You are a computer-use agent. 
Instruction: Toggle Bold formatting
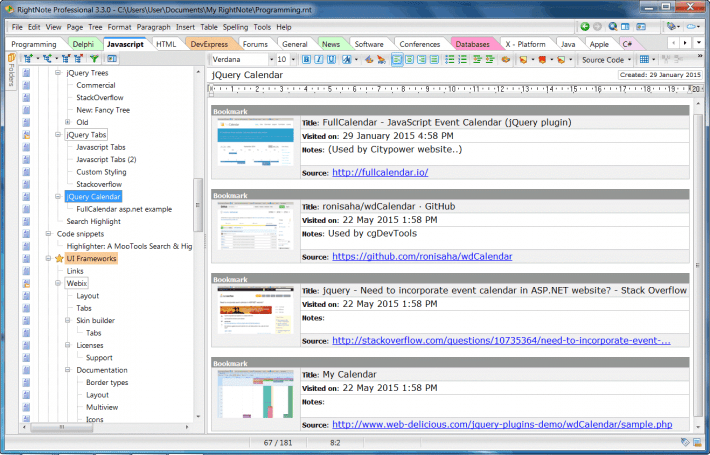pos(306,59)
